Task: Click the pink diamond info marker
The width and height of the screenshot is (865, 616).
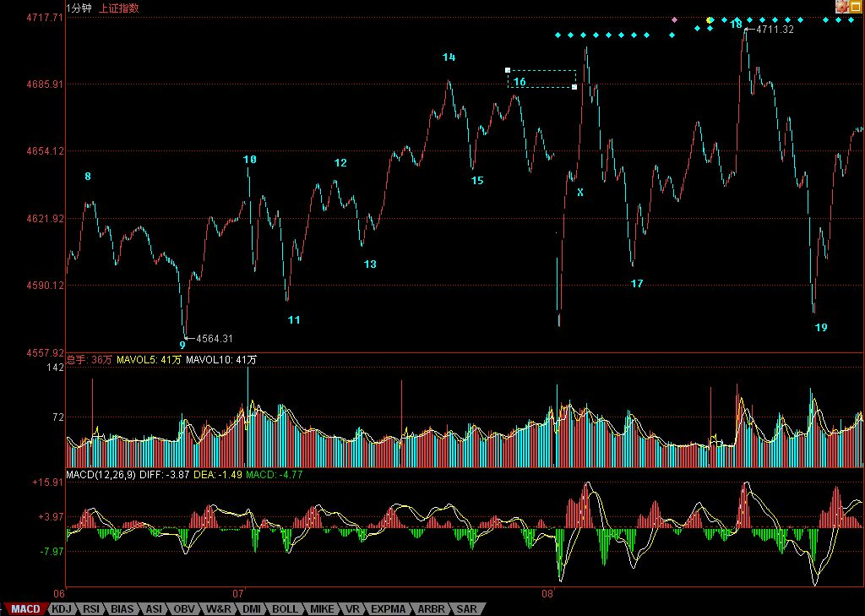Action: point(674,19)
